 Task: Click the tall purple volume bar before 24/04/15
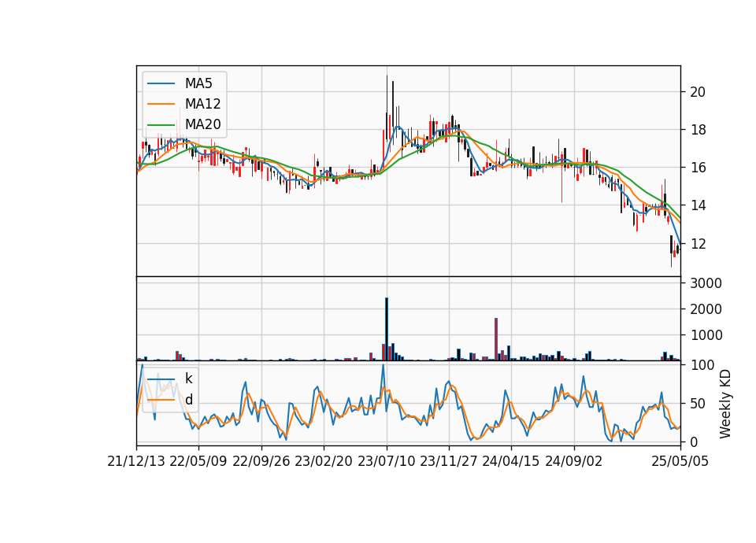496,339
